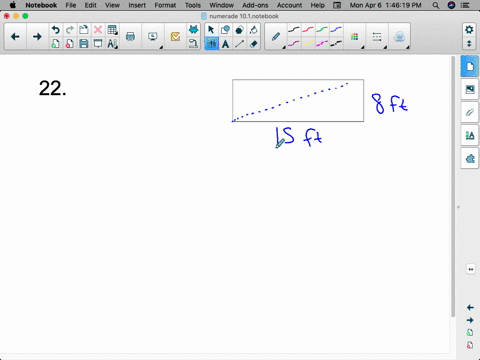This screenshot has width=480, height=360.
Task: Choose the red pen line style
Action: (308, 30)
